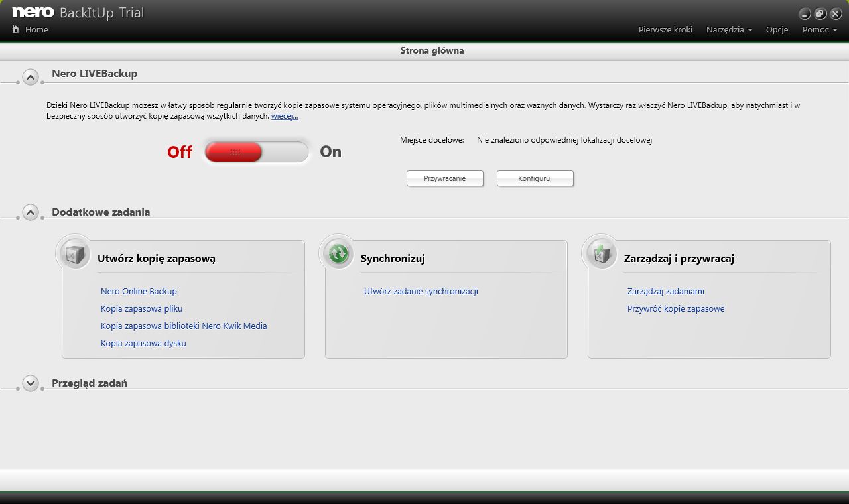Screen dimensions: 849x504
Task: Click the Synchronizuj card heading
Action: 393,259
